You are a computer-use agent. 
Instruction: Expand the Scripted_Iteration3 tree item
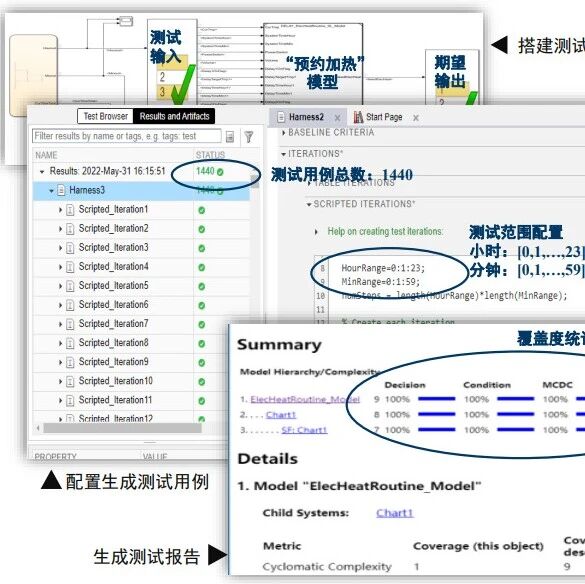(60, 248)
